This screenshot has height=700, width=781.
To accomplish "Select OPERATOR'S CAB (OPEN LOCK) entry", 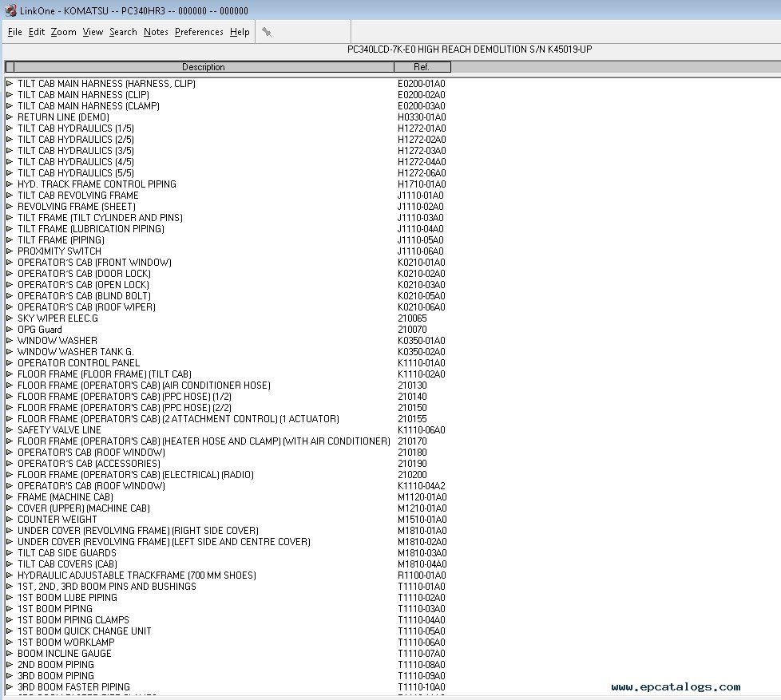I will 84,285.
